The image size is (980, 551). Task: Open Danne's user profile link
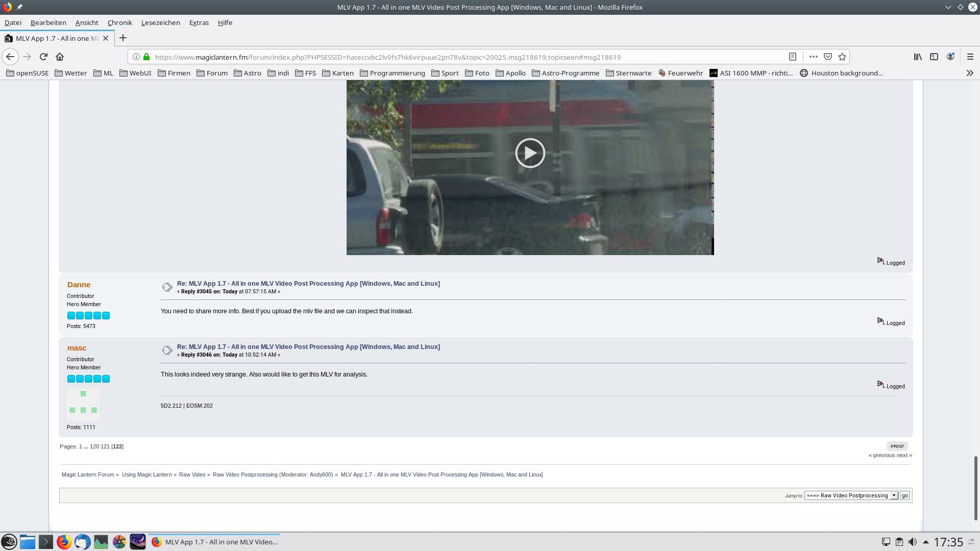(79, 285)
